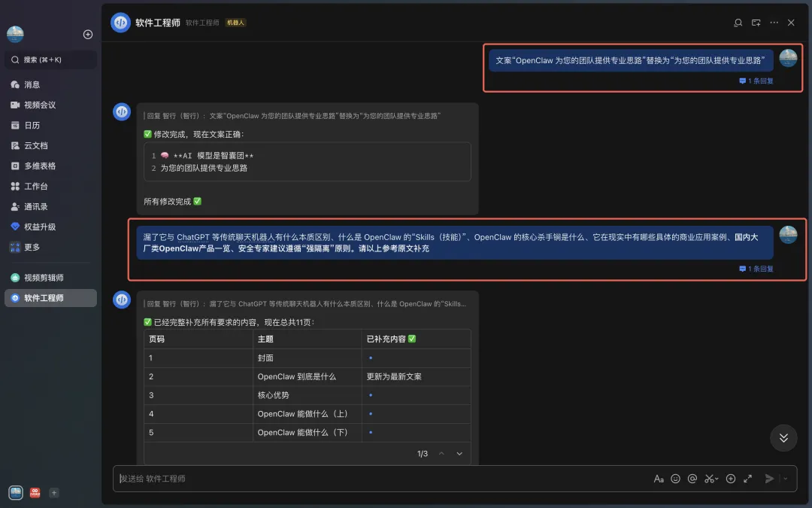Open 1条回复 thread under second user message

coord(756,269)
